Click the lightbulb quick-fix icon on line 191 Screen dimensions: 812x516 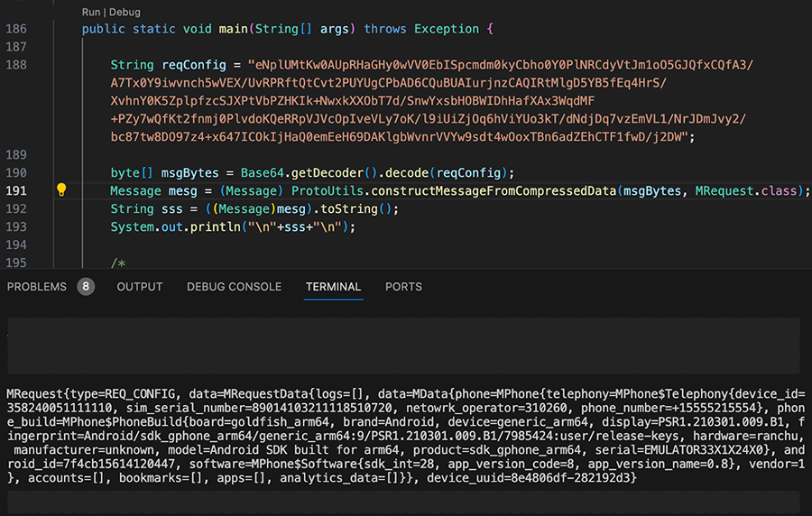61,190
